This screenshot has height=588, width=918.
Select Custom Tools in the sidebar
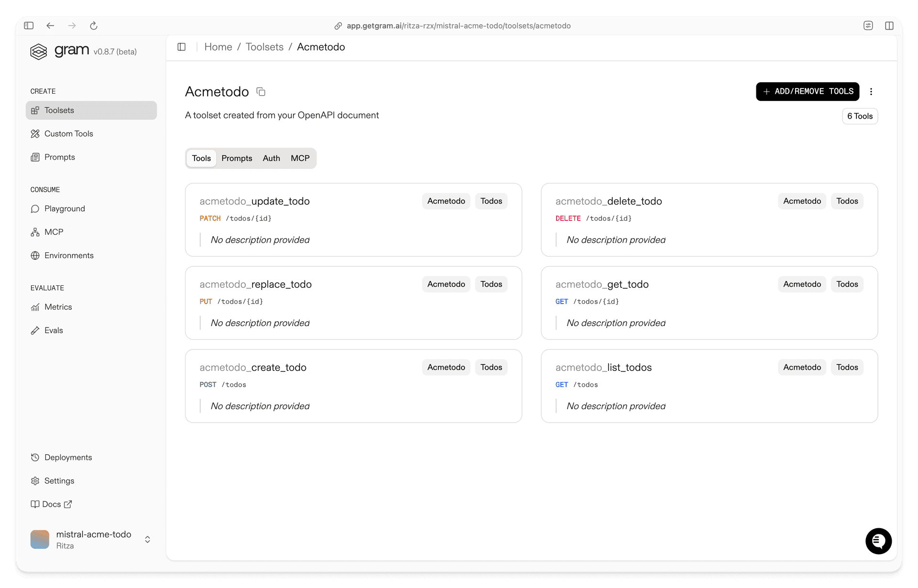(x=68, y=134)
